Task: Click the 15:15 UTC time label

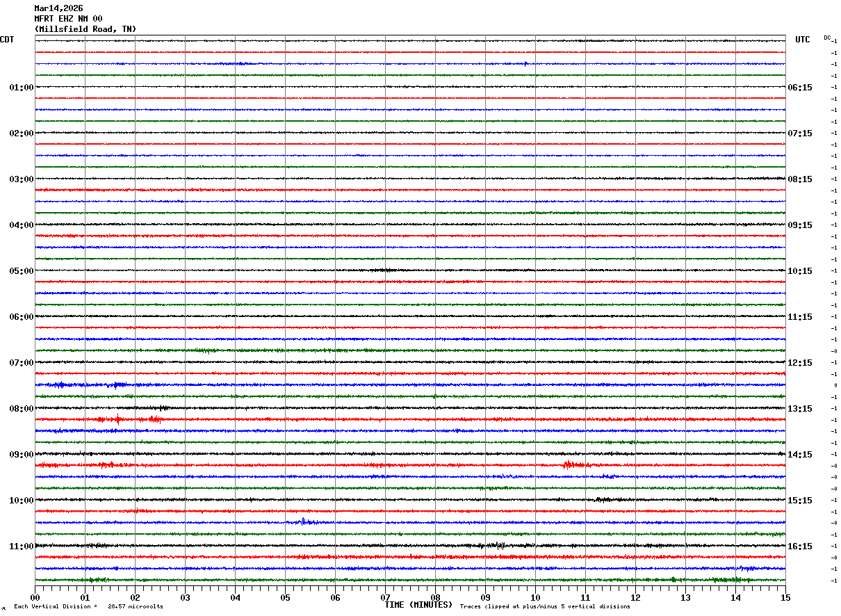Action: coord(800,501)
